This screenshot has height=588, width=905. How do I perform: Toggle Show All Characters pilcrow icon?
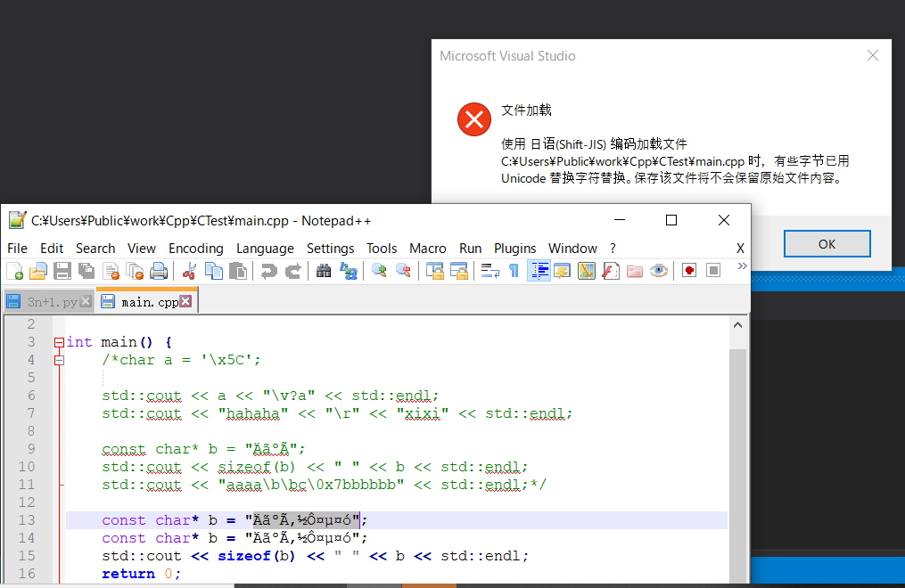tap(514, 271)
